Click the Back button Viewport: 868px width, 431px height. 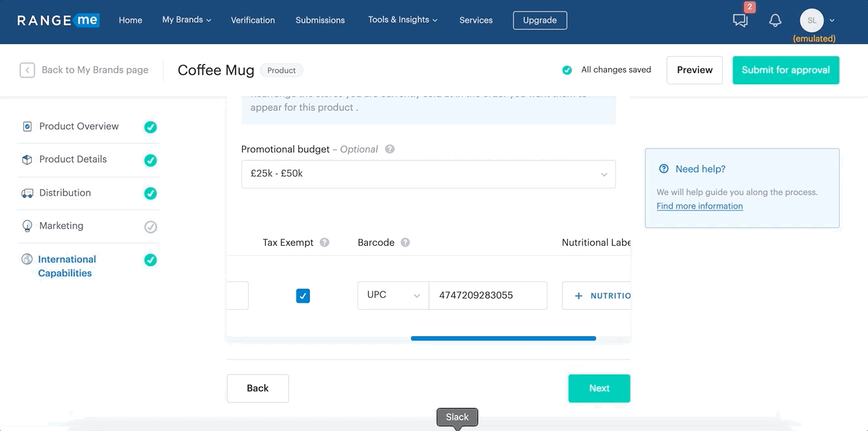click(258, 388)
